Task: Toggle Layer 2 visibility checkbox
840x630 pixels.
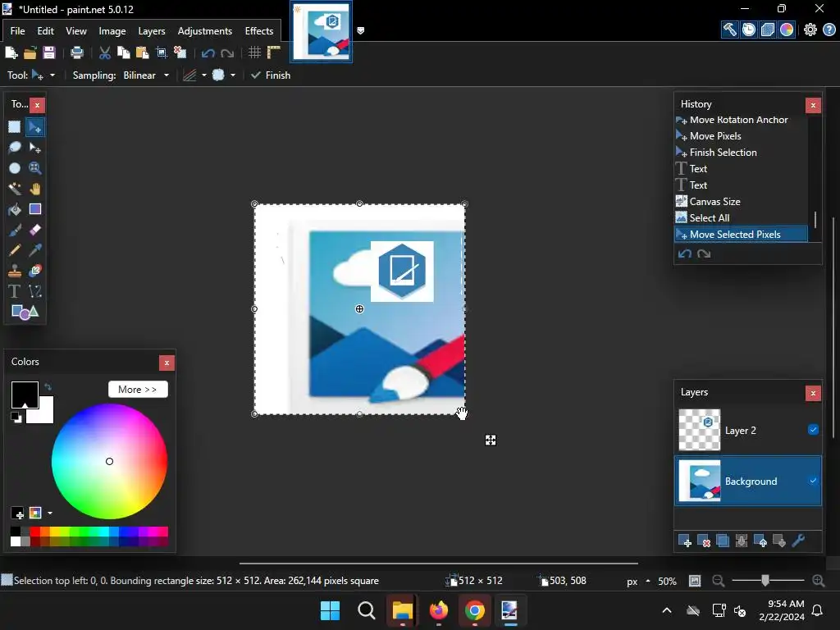Action: (813, 430)
